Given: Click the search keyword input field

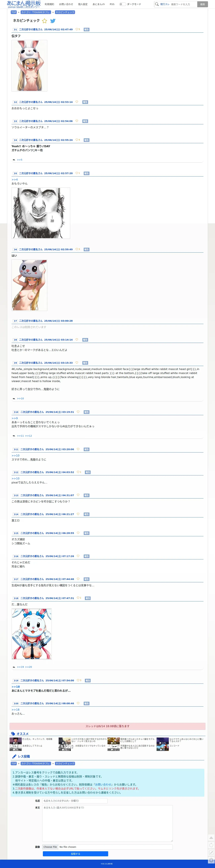Looking at the screenshot, I should [x=183, y=4].
